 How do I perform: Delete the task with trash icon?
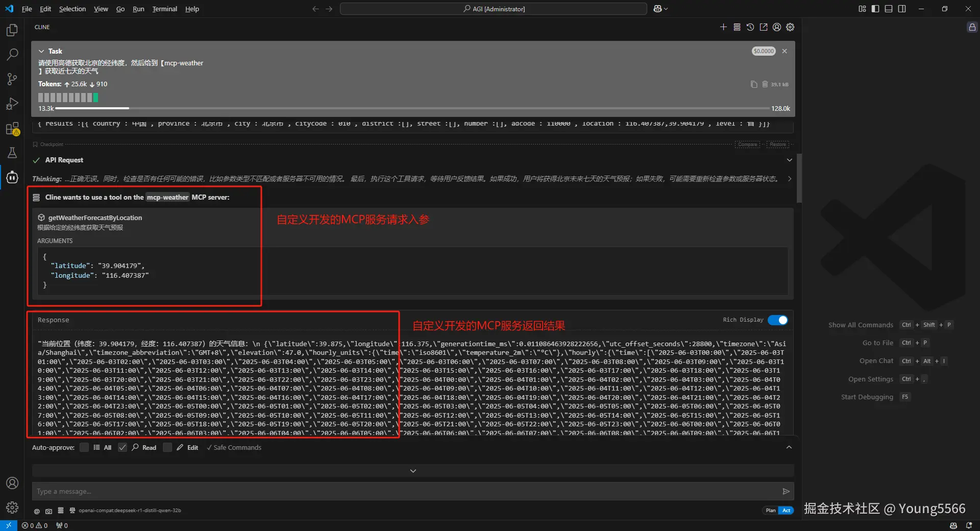[x=765, y=84]
